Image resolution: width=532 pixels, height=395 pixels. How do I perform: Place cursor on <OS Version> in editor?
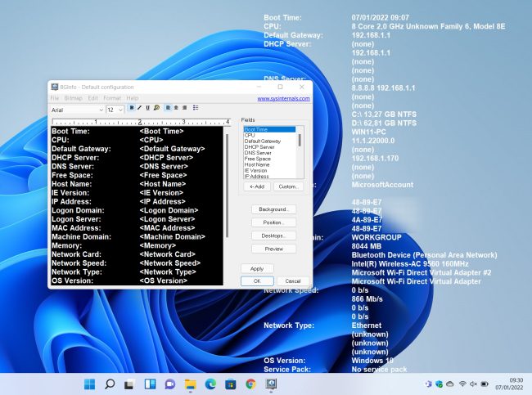tap(163, 281)
